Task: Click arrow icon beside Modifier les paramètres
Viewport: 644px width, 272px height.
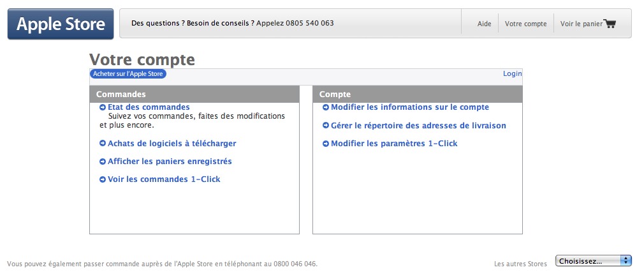Action: coord(326,144)
